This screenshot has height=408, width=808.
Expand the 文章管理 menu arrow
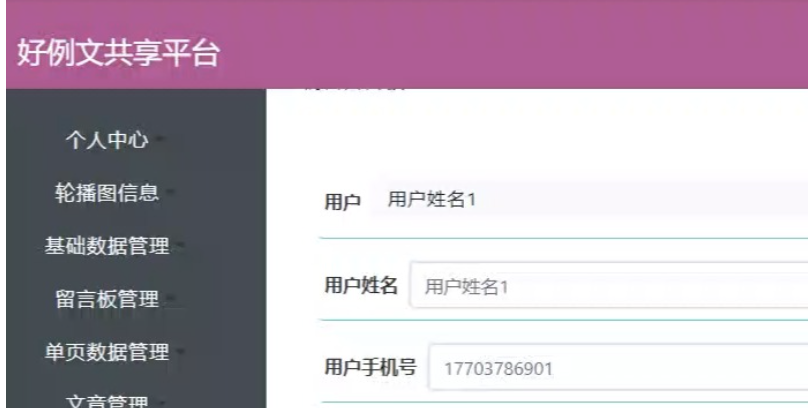160,402
